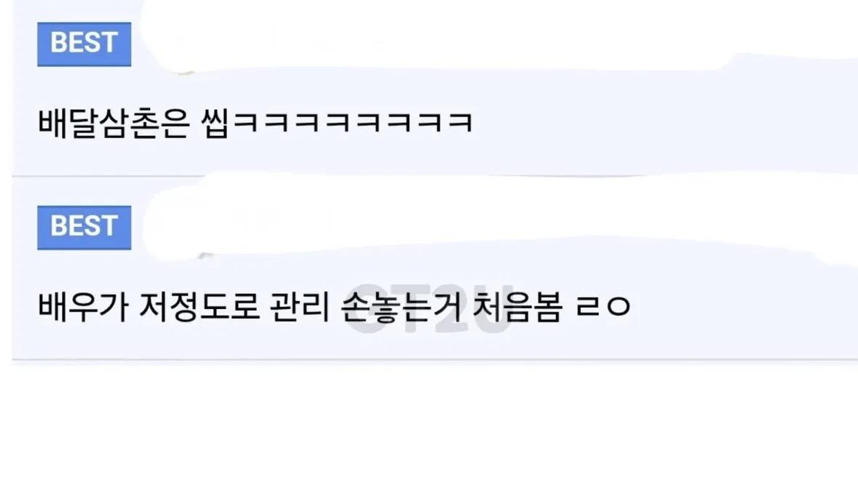Click the word 처음봄
Image resolution: width=858 pixels, height=504 pixels.
(517, 306)
